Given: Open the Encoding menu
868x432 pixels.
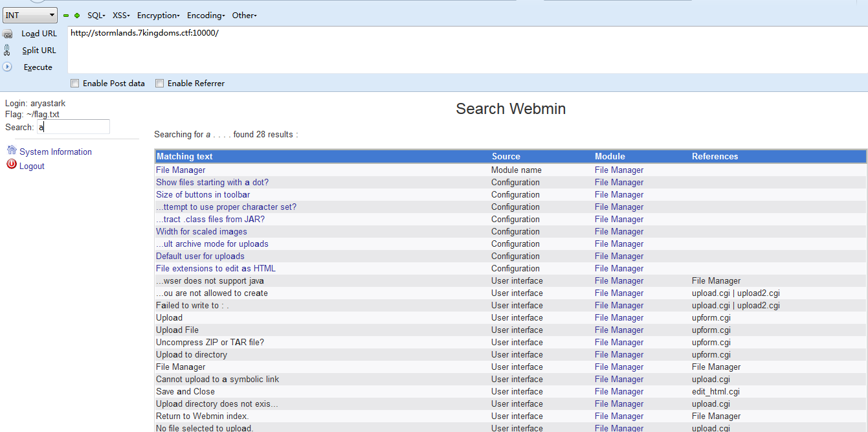Looking at the screenshot, I should click(x=206, y=16).
